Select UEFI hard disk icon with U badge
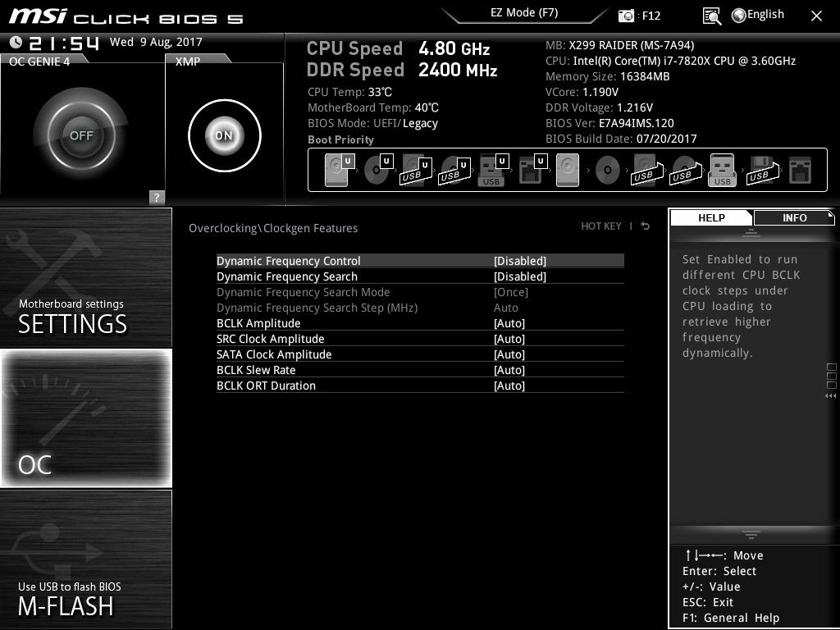840x630 pixels. pos(340,170)
